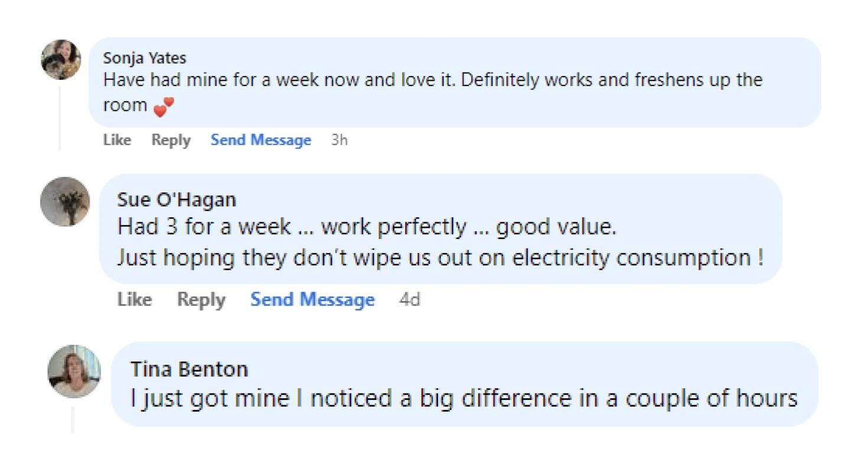Click the Sue O'Hagan name link
This screenshot has width=868, height=459.
[177, 199]
